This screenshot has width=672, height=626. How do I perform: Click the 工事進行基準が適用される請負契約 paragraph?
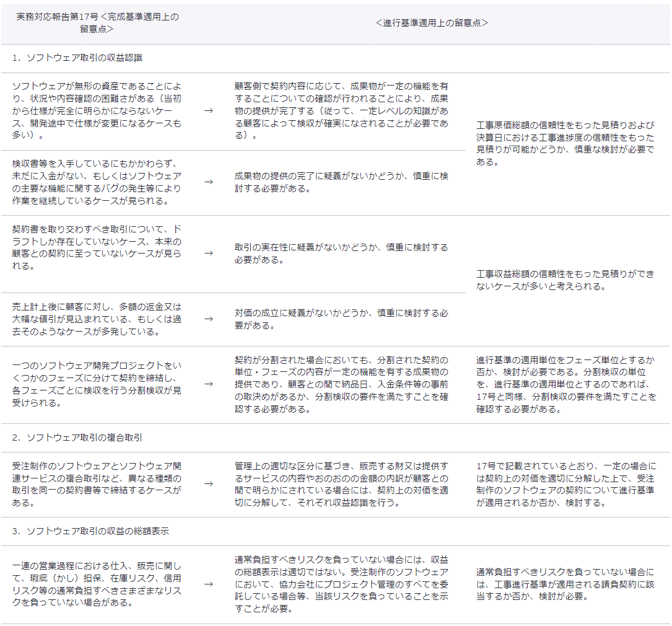point(564,584)
